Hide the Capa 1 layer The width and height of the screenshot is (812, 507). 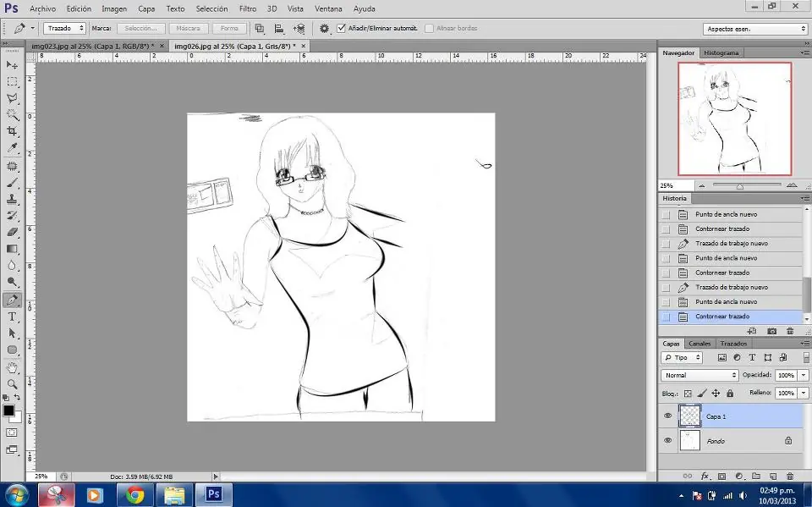click(x=667, y=416)
